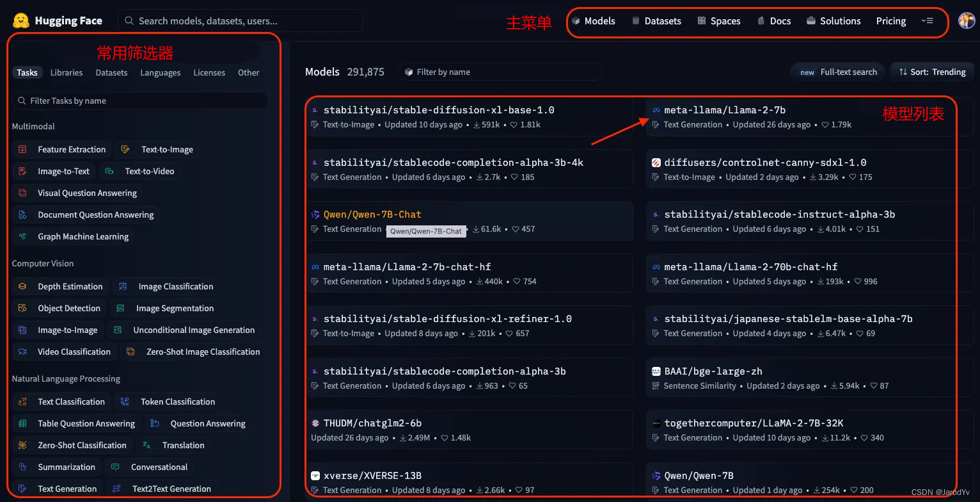Click the Feature Extraction task icon
This screenshot has height=502, width=980.
22,149
